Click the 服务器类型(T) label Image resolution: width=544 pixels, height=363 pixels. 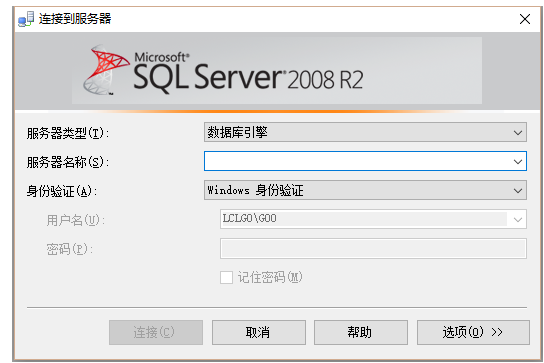coord(68,133)
